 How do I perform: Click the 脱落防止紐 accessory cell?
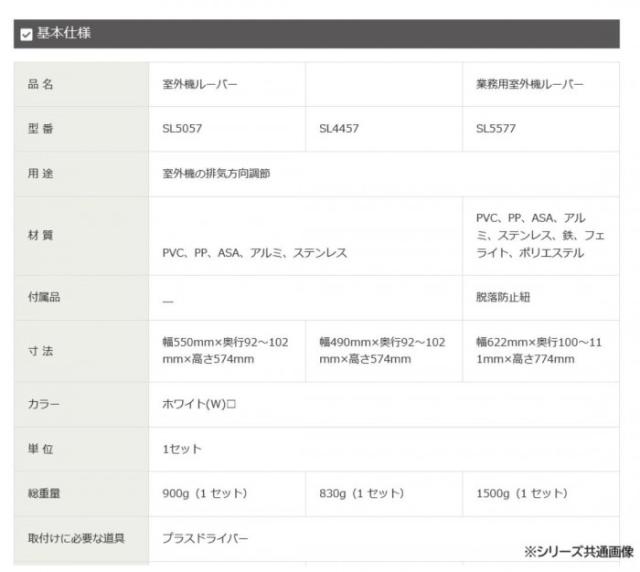click(503, 297)
